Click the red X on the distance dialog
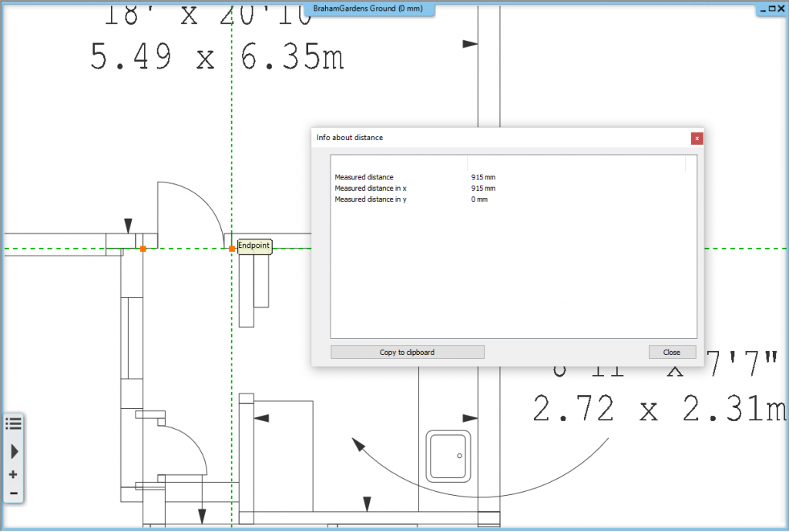Viewport: 789px width, 532px height. pos(697,139)
